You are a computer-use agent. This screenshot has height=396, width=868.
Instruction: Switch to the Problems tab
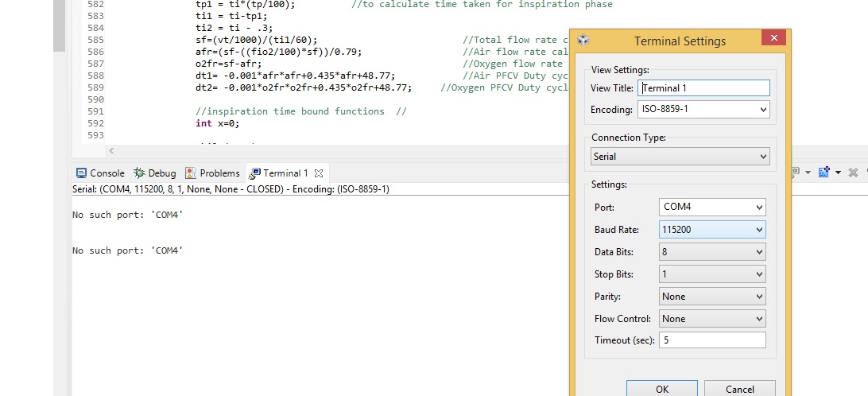(212, 173)
